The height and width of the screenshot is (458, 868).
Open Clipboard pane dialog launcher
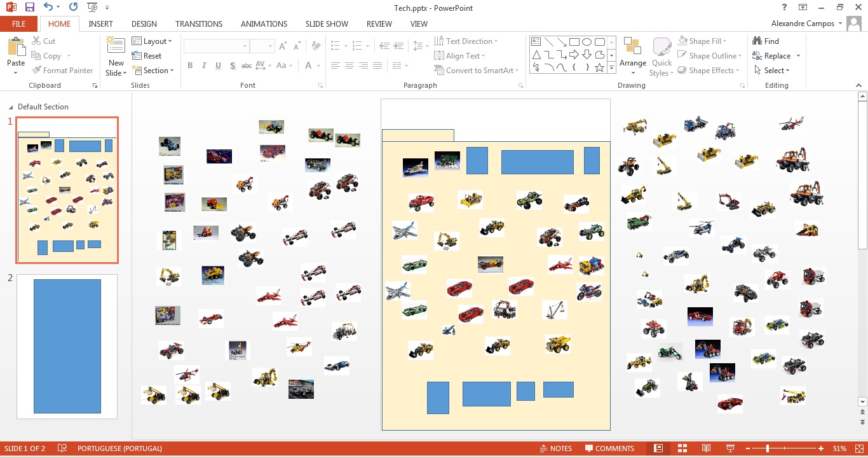pyautogui.click(x=95, y=85)
